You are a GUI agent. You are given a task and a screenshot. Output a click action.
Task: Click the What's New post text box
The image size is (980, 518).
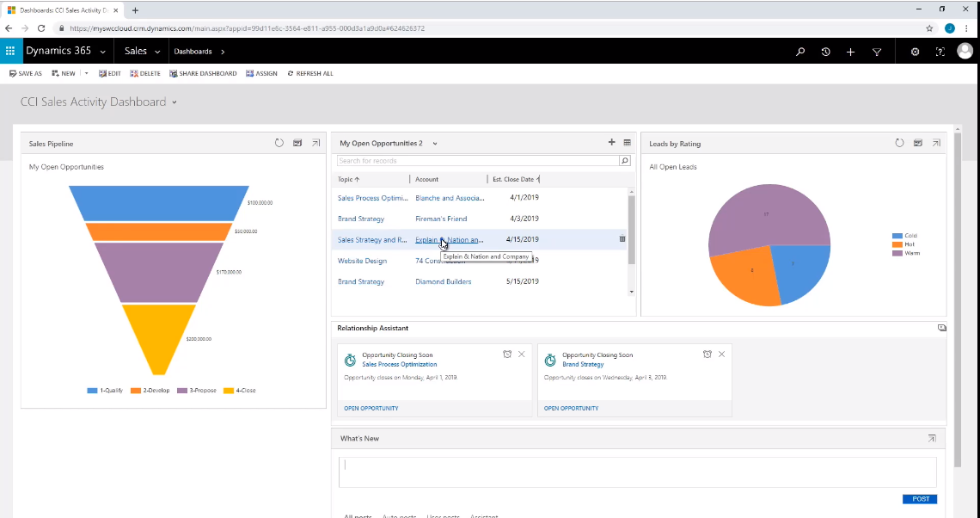638,472
